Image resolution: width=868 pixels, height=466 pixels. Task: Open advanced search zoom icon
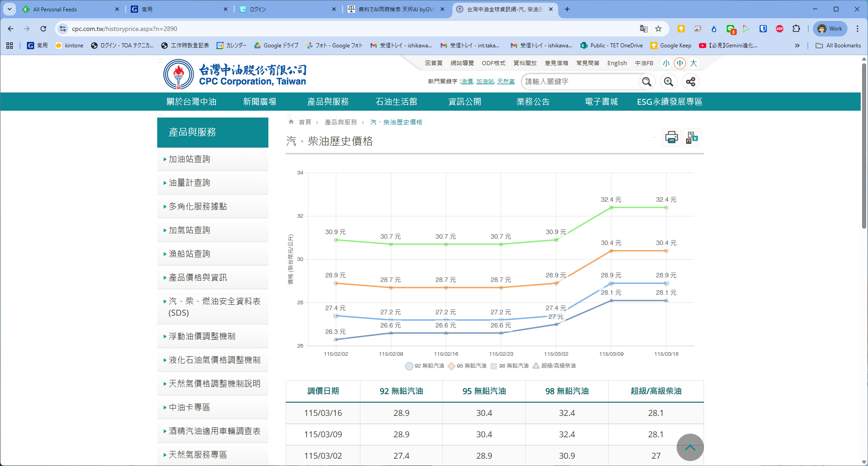pos(668,82)
